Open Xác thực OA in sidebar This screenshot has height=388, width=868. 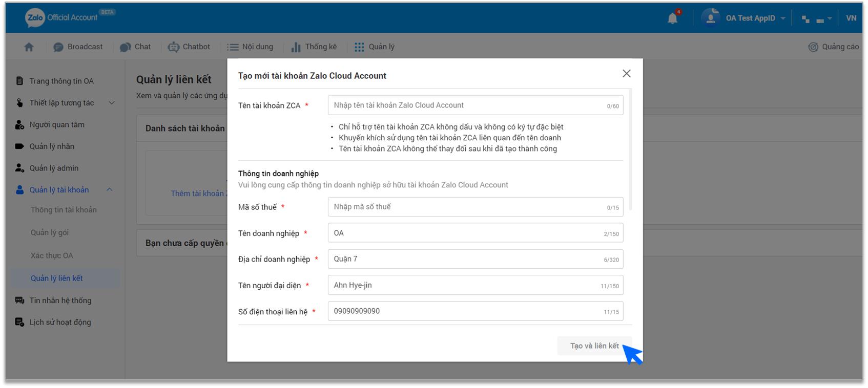[x=52, y=255]
